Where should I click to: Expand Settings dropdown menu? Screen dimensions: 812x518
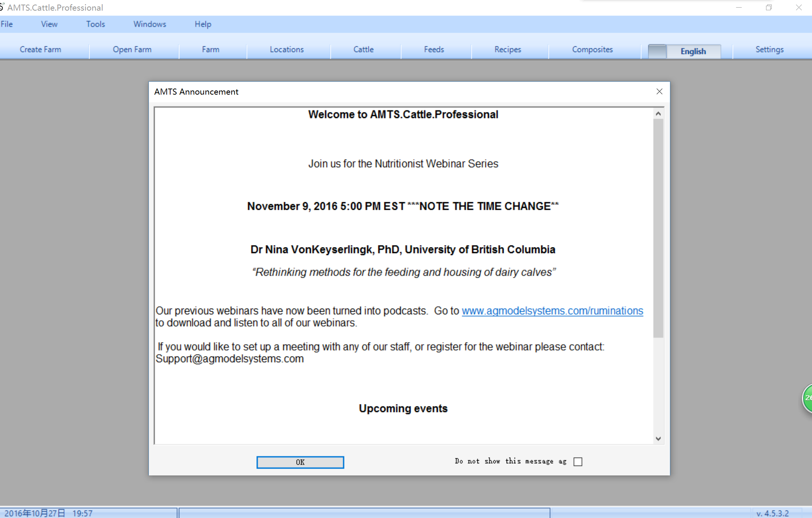click(x=769, y=49)
